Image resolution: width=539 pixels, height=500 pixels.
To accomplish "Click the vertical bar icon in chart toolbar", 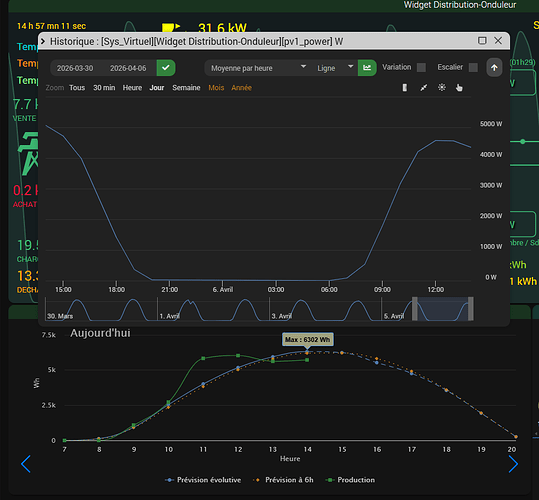I will click(x=405, y=88).
